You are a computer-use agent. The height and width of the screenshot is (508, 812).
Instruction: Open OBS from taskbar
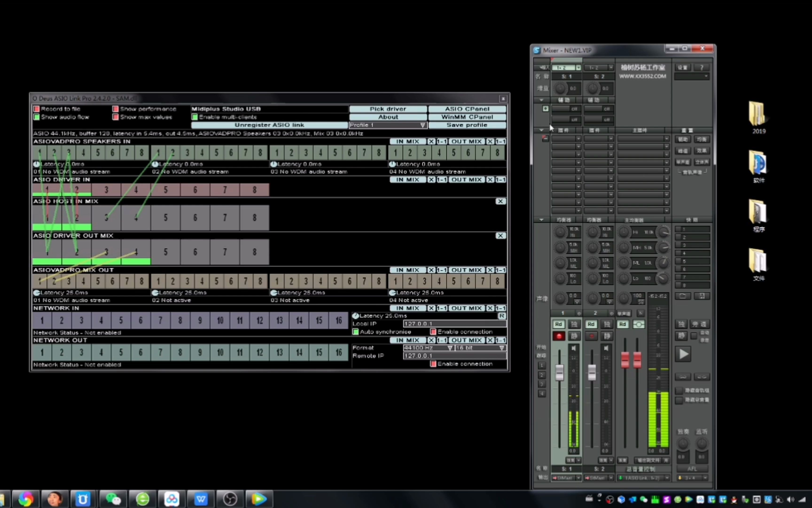pyautogui.click(x=230, y=499)
